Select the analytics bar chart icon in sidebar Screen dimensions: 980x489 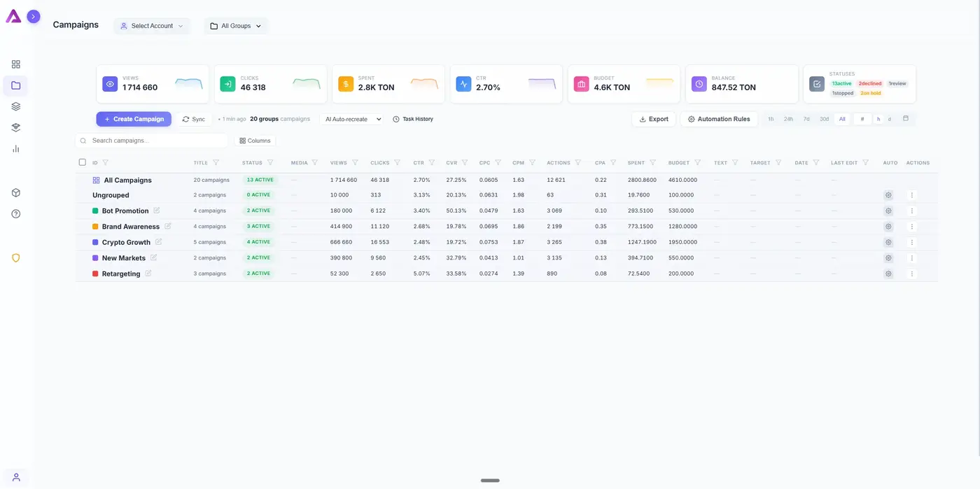pos(15,148)
